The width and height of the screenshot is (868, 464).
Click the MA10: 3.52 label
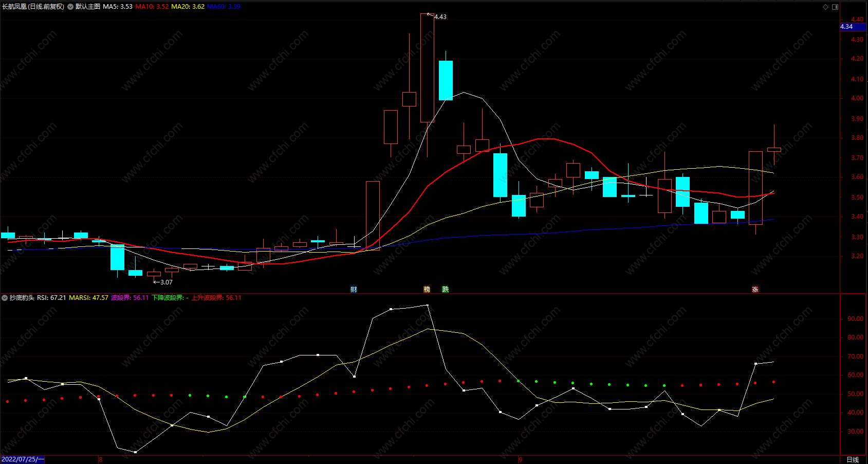(x=152, y=7)
